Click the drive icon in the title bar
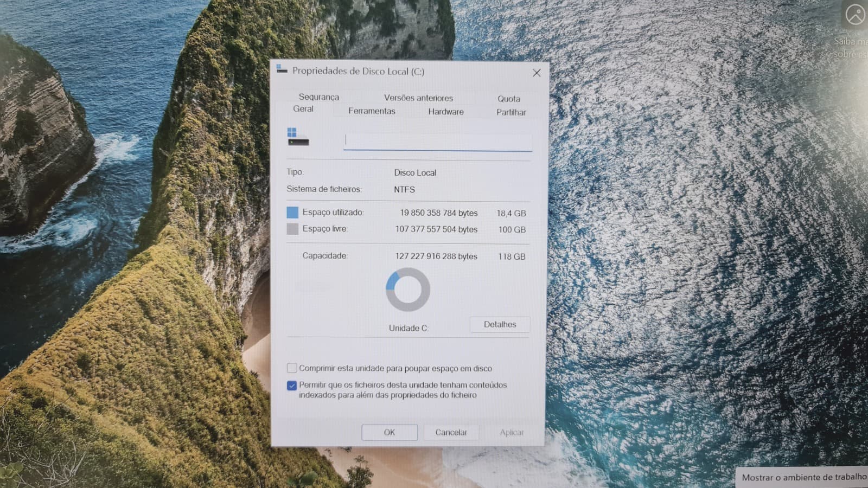868x488 pixels. pos(282,69)
